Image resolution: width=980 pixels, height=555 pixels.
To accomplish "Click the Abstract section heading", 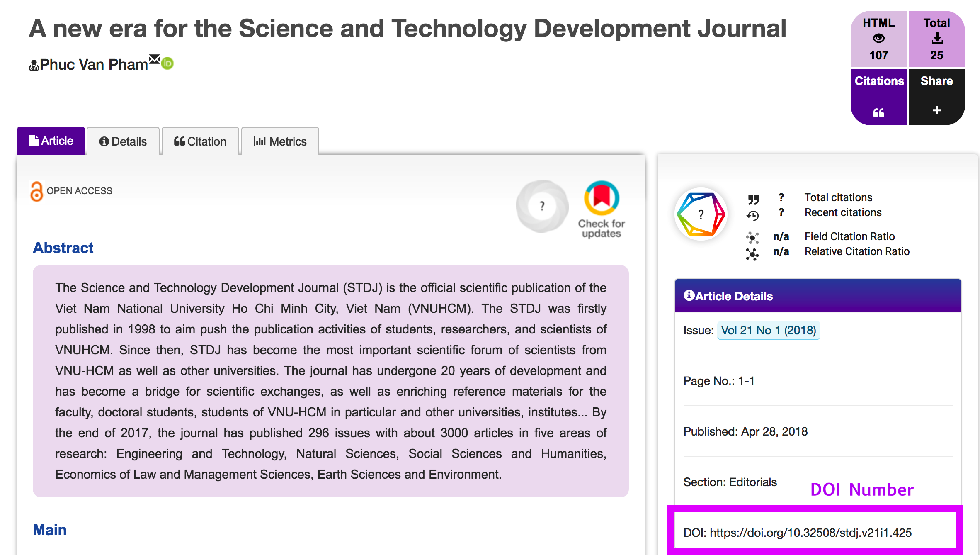I will 63,248.
